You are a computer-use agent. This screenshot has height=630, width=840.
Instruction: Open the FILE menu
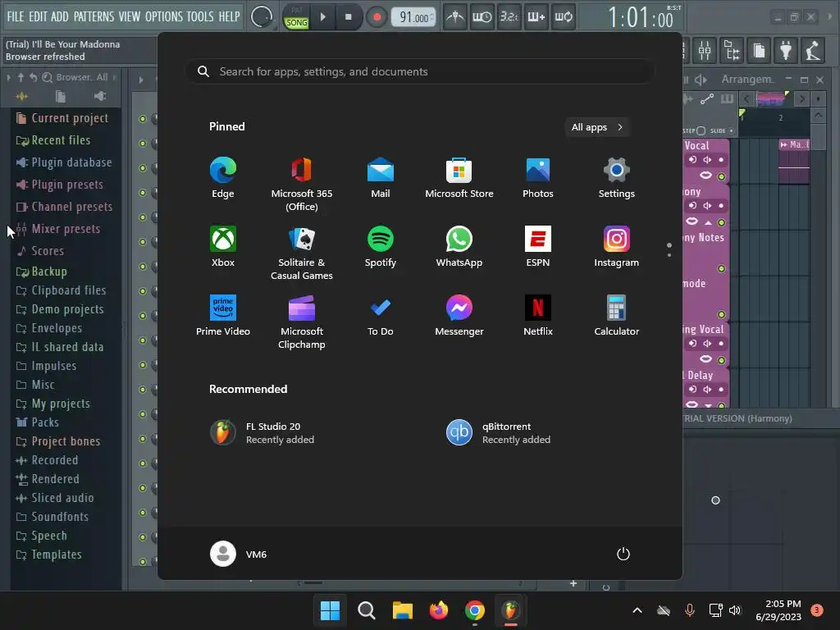16,16
